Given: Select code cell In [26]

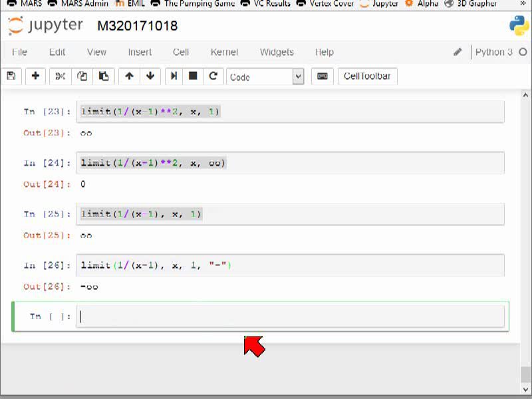Looking at the screenshot, I should (x=290, y=265).
